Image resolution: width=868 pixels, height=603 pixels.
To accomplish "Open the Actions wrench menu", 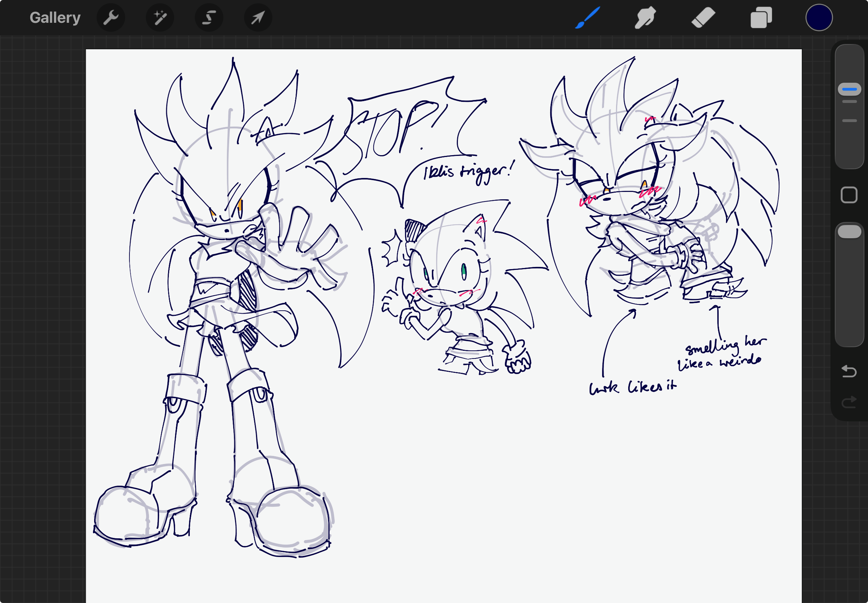I will [x=111, y=18].
